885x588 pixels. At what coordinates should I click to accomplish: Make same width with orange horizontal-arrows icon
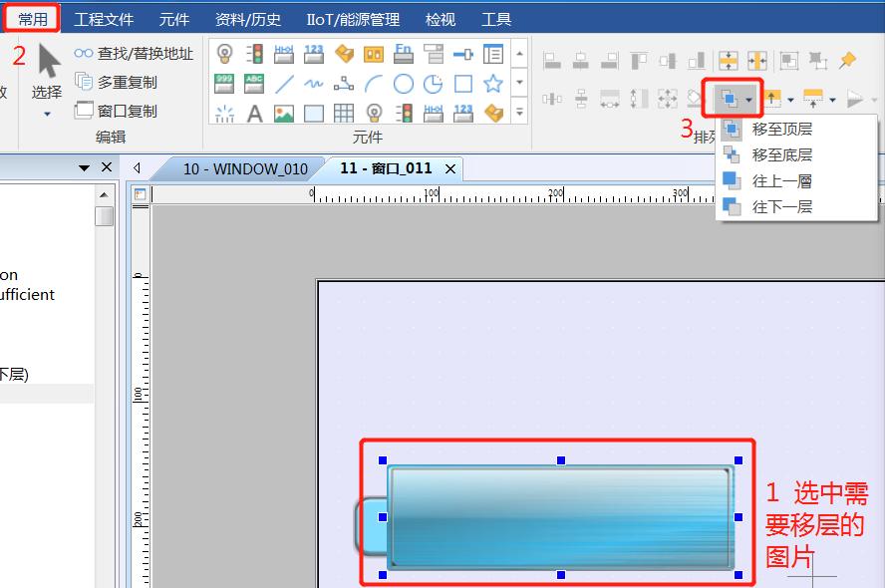coord(757,60)
